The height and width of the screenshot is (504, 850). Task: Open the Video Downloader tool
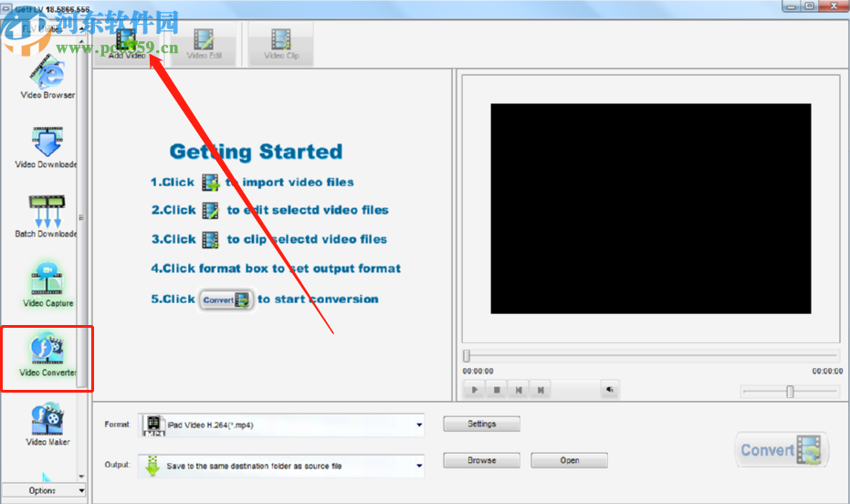[x=46, y=147]
